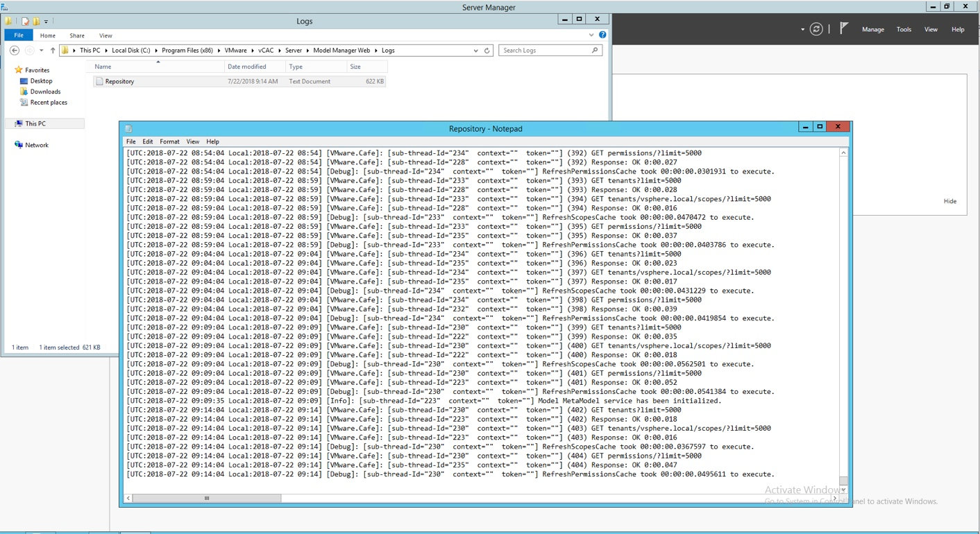Switch to the Explorer View ribbon tab

[x=105, y=35]
